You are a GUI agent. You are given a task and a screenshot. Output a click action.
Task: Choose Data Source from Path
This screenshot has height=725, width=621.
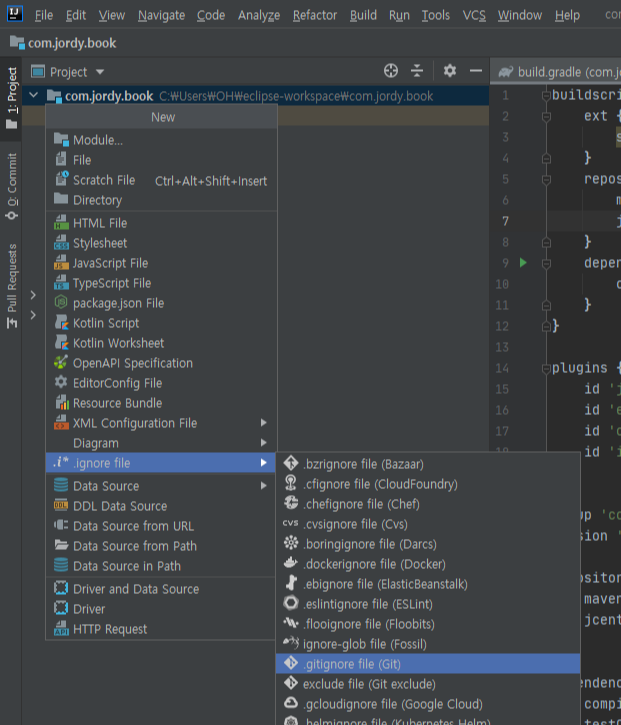pos(161,546)
